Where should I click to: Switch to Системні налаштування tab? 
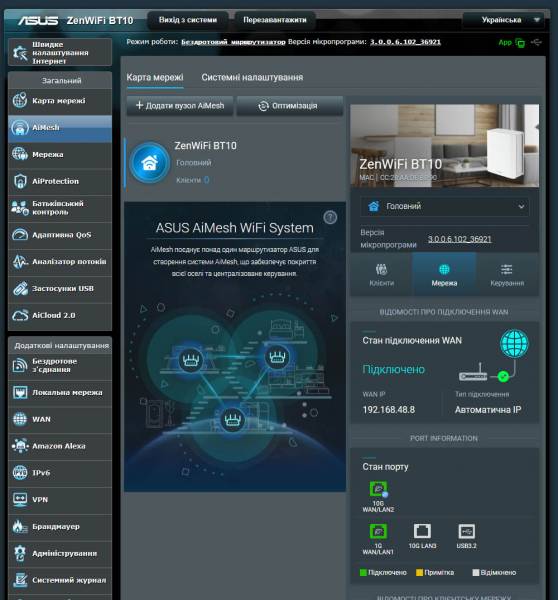tap(252, 77)
